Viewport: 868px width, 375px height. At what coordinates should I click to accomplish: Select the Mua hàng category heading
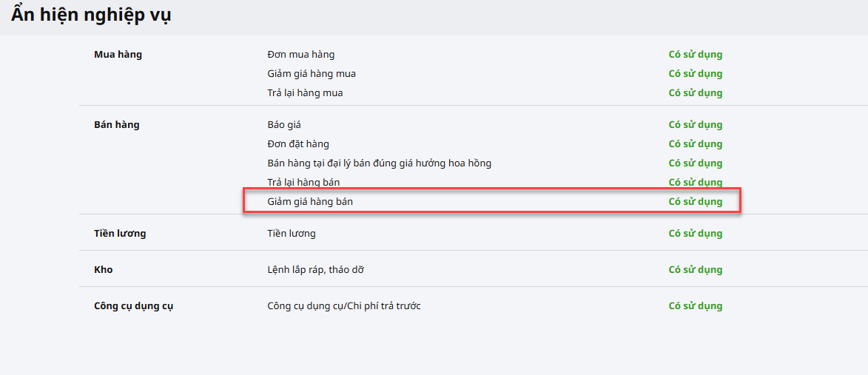(x=118, y=55)
